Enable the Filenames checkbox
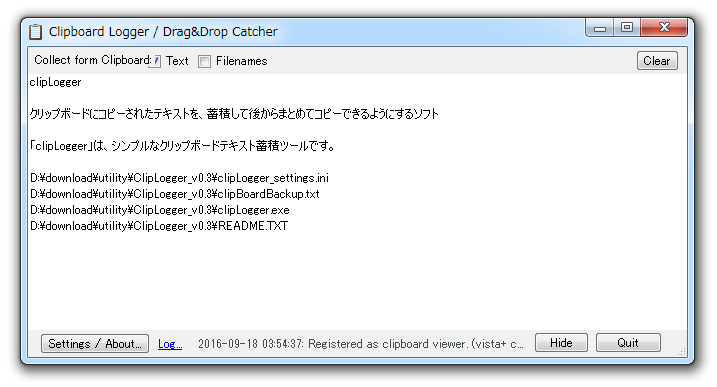 tap(204, 61)
